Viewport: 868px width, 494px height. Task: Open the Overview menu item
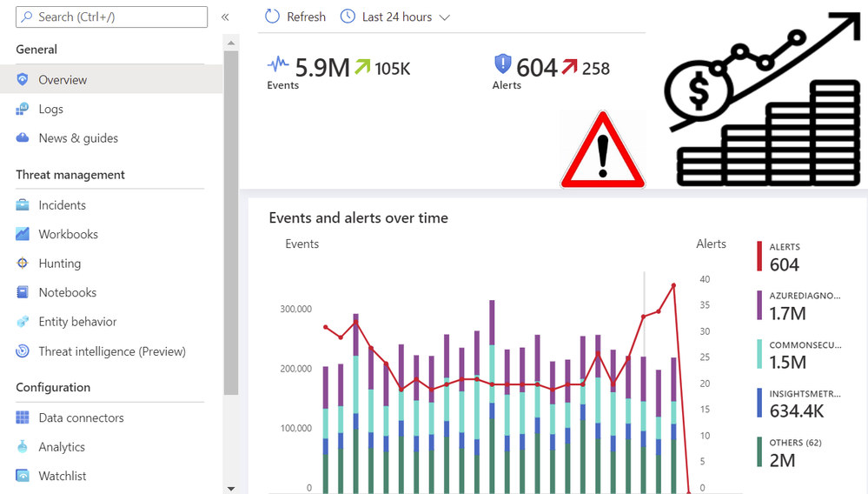111,80
